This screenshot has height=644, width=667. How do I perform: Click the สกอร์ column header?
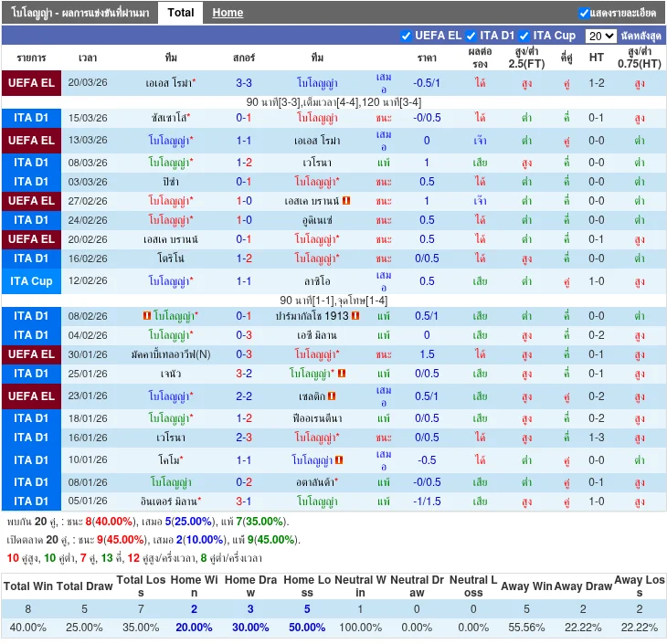[244, 57]
